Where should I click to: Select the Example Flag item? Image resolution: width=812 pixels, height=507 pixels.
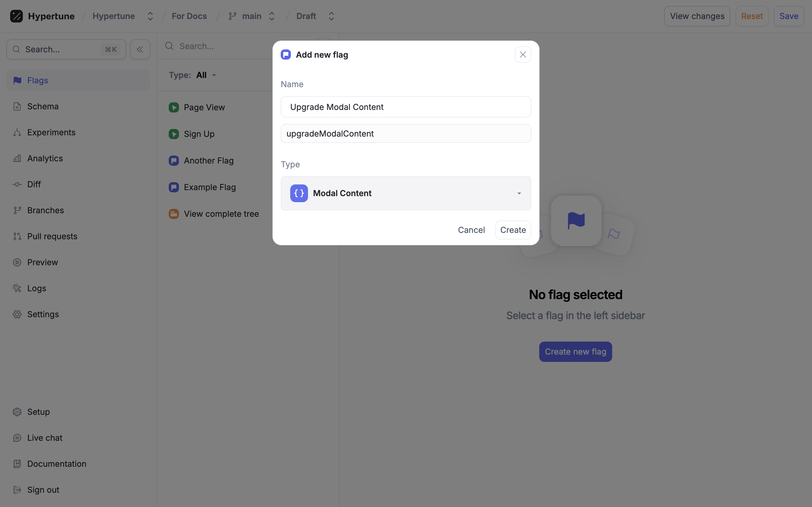point(210,187)
